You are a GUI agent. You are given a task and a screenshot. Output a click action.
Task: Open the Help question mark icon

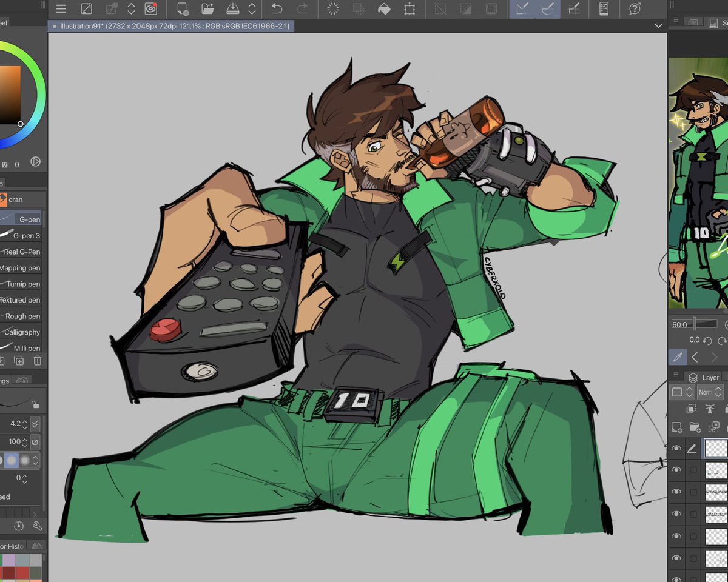635,8
